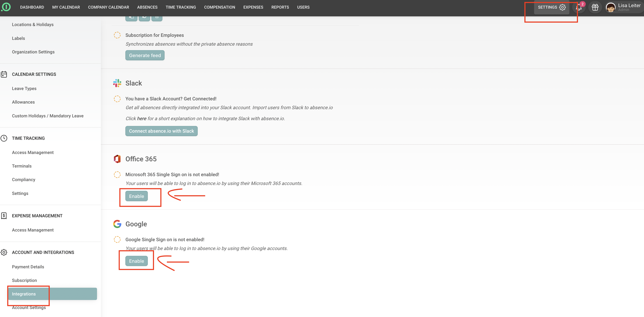Click the Google sign-on status circle
The width and height of the screenshot is (644, 317).
pos(117,239)
